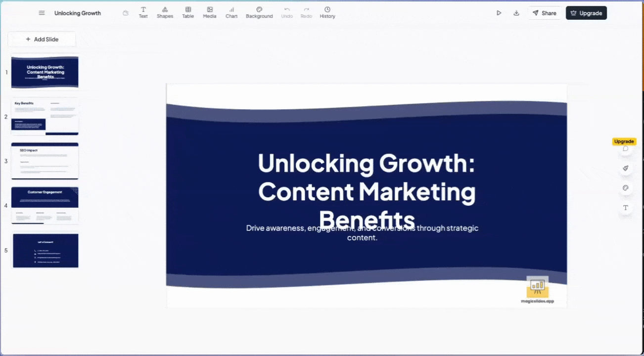This screenshot has width=644, height=356.
Task: Open the Media tool
Action: [210, 12]
